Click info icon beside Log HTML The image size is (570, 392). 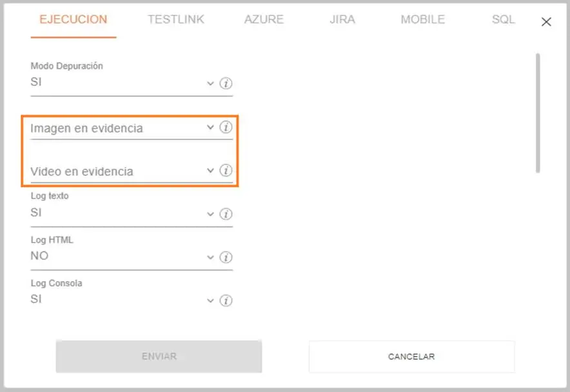pyautogui.click(x=226, y=257)
